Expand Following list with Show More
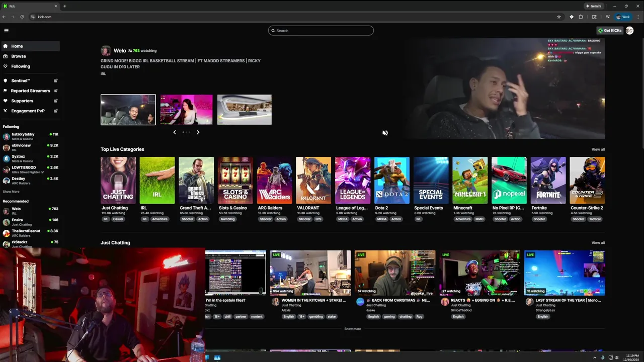The image size is (644, 362). click(11, 192)
